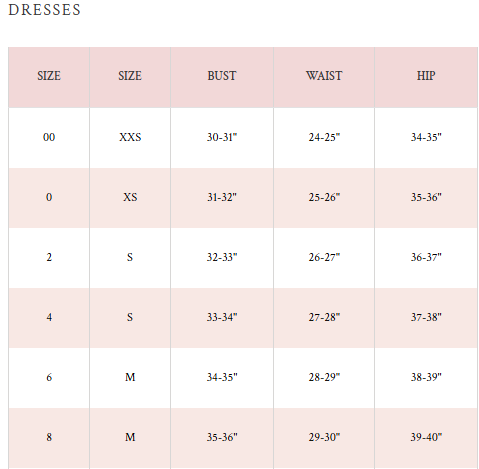
Task: Select hip measurement 34-35"
Action: pyautogui.click(x=426, y=137)
